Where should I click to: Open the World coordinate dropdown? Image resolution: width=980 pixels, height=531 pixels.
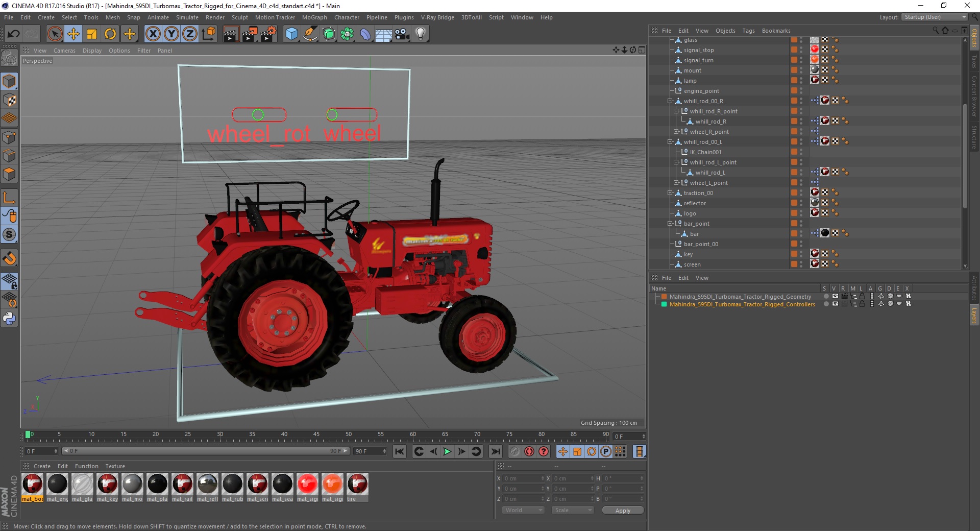(x=523, y=510)
